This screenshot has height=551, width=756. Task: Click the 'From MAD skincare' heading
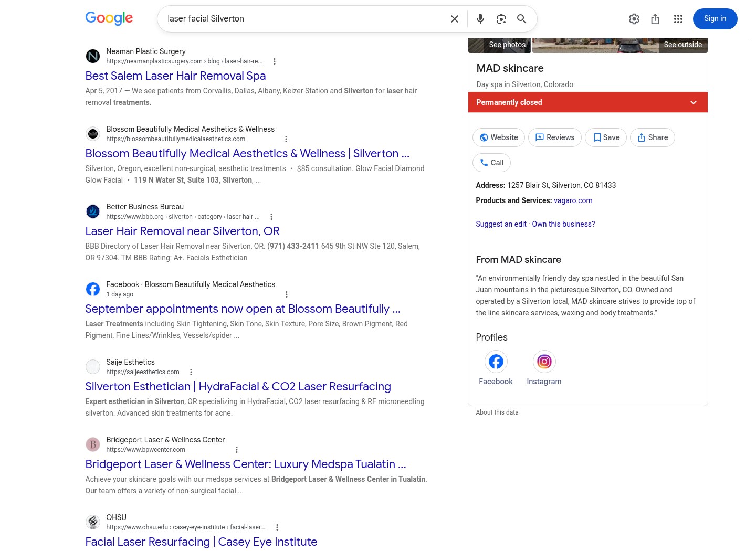click(x=519, y=260)
